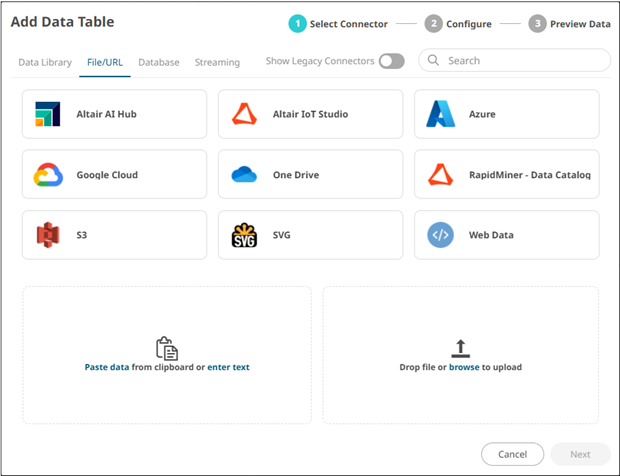Open the SVG connector icon
This screenshot has height=476, width=620.
pyautogui.click(x=244, y=235)
